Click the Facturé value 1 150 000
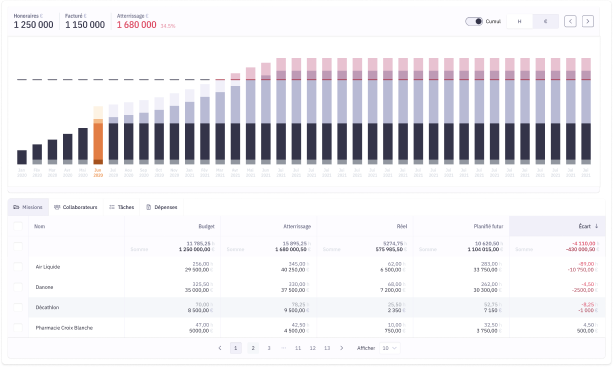 85,25
